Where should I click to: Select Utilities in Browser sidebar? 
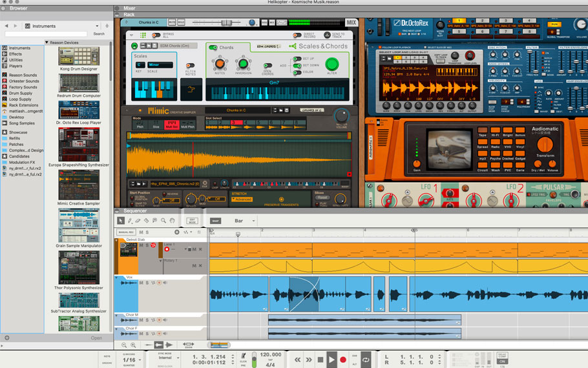(x=16, y=60)
